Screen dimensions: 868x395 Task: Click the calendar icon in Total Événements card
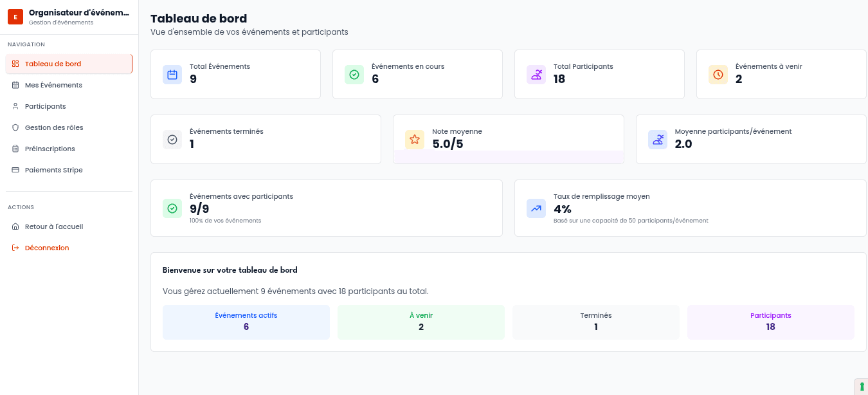pos(172,75)
